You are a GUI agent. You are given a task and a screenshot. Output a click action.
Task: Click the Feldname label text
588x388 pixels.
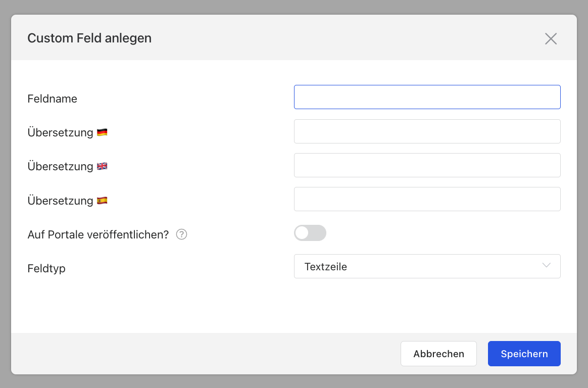(x=53, y=99)
